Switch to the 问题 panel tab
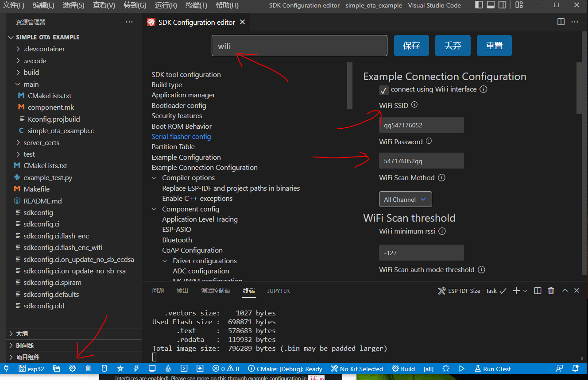The image size is (588, 380). click(158, 291)
